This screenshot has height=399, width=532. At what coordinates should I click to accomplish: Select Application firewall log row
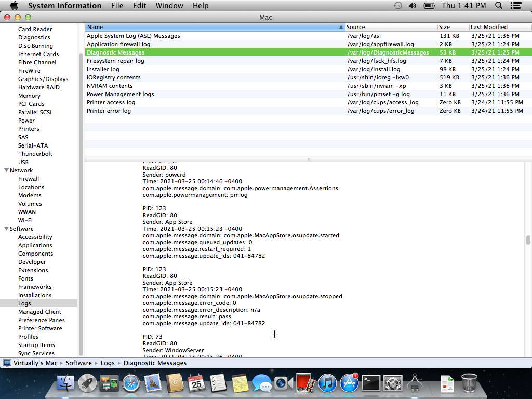pyautogui.click(x=308, y=44)
